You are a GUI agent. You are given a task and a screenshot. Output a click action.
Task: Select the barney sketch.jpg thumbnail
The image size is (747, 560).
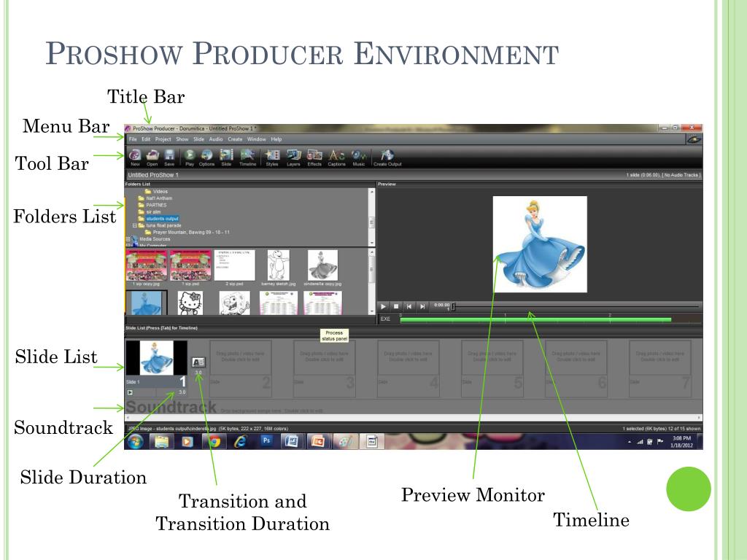tap(278, 265)
